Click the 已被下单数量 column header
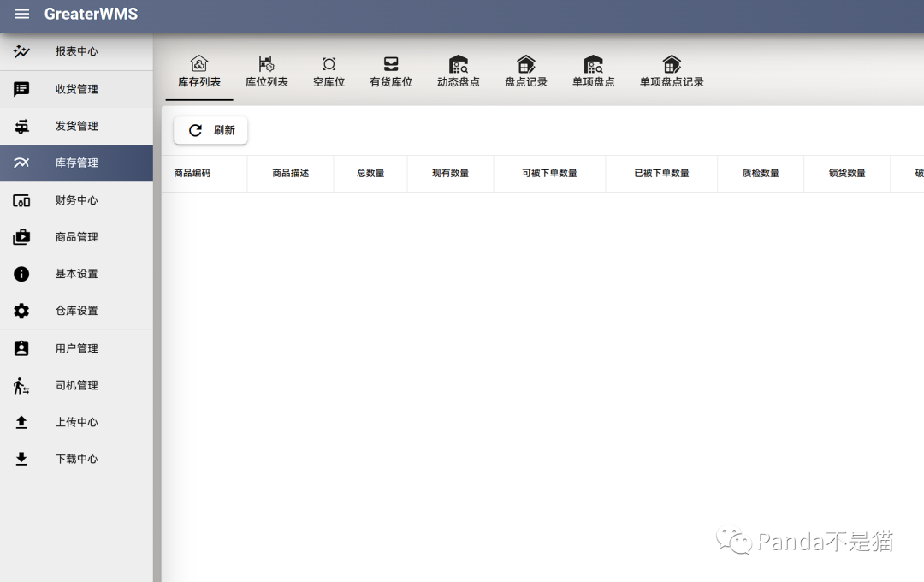 click(x=661, y=174)
